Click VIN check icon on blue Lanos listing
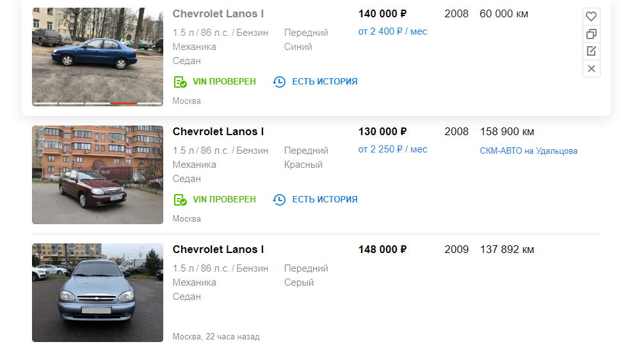Viewport: 644px width, 351px height. coord(180,82)
